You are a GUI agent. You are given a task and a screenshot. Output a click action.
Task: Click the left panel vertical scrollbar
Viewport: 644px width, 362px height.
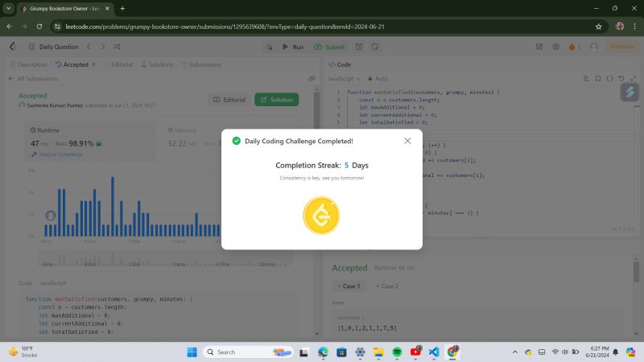(316, 110)
